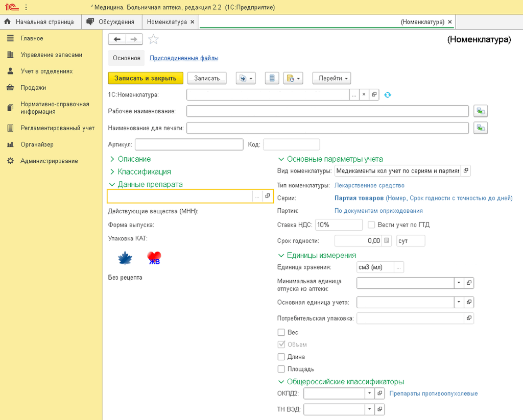Open calculator in Срок годности field
Screen dimensions: 523x420
click(387, 241)
